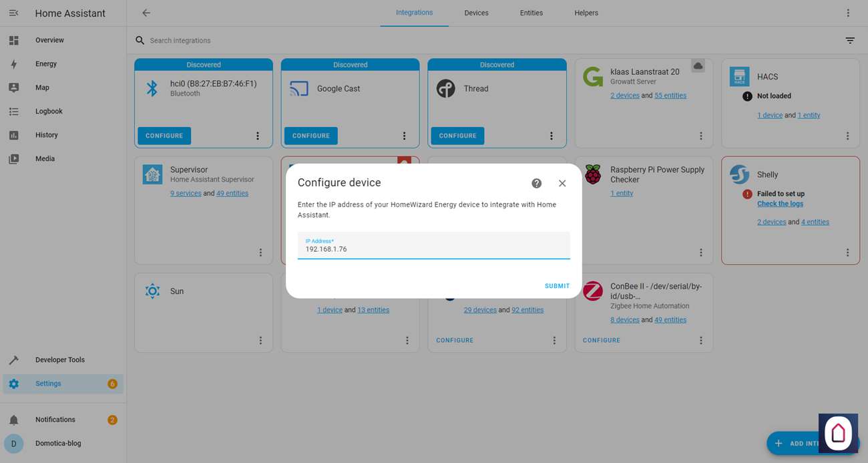Click the IP Address input field
The width and height of the screenshot is (868, 463).
click(x=434, y=246)
